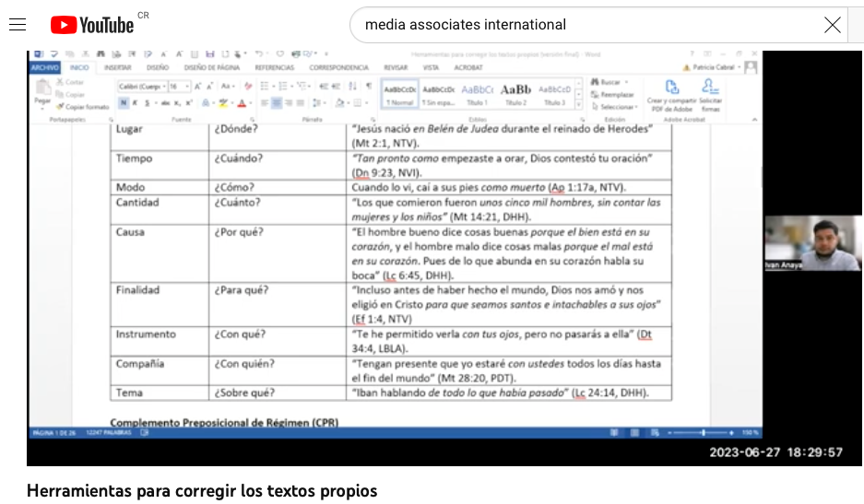Switch to the REFERENCIAS ribbon tab
The image size is (864, 504).
click(274, 67)
